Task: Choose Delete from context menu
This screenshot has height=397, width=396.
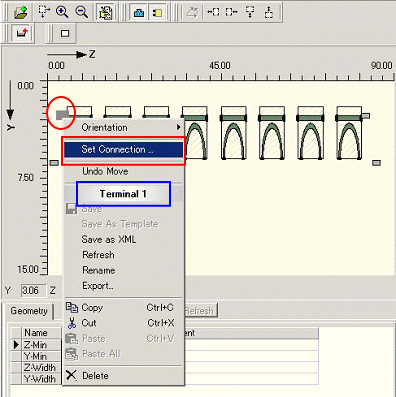Action: [x=123, y=376]
